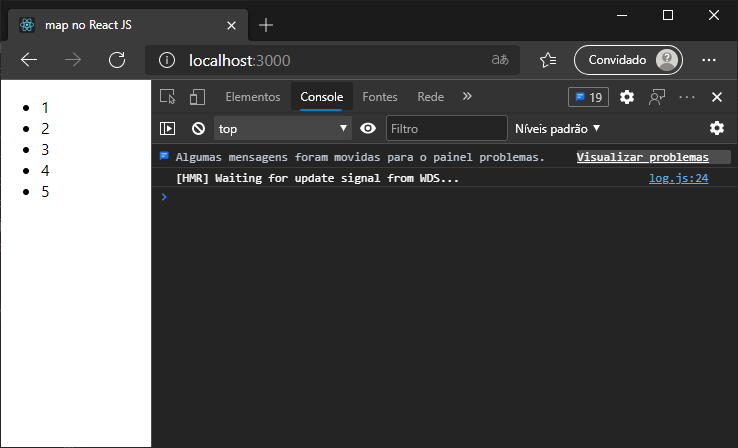Open console settings gear icon

[717, 128]
